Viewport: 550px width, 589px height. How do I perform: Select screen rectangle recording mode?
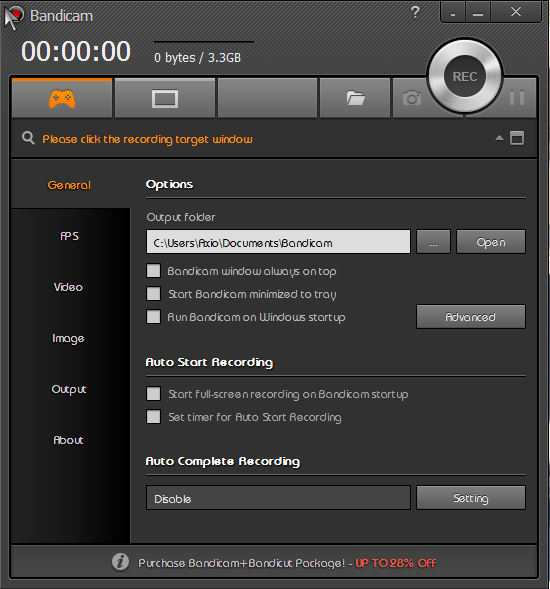click(165, 98)
